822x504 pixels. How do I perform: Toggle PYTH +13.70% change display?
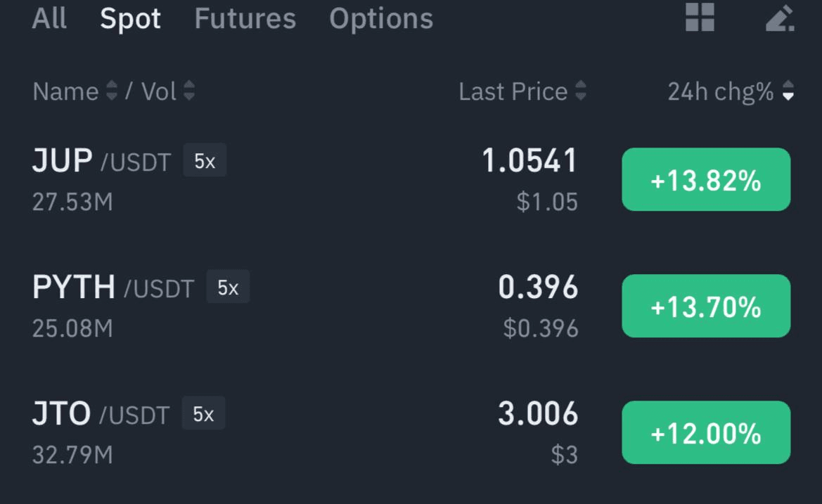[x=706, y=306]
